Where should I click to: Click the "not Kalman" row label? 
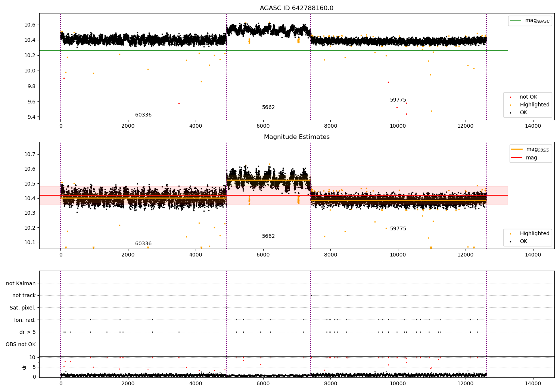21,284
